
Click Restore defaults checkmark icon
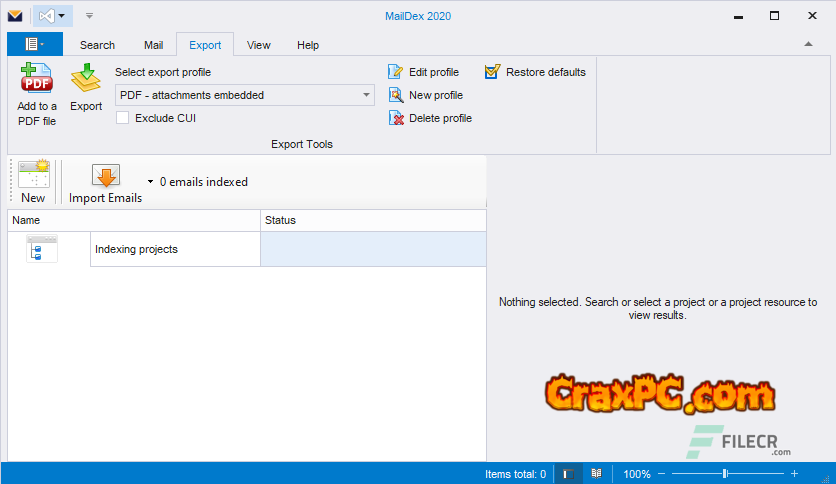pos(492,72)
